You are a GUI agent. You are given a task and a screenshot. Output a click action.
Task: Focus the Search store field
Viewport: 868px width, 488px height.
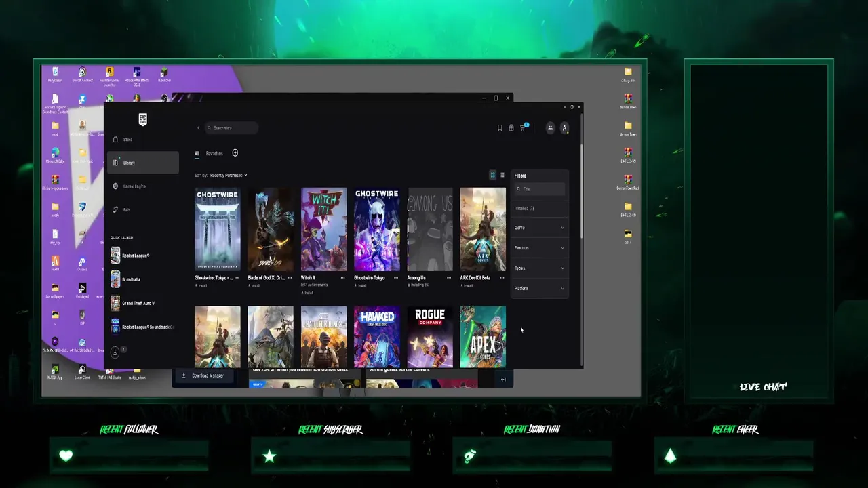tap(232, 128)
